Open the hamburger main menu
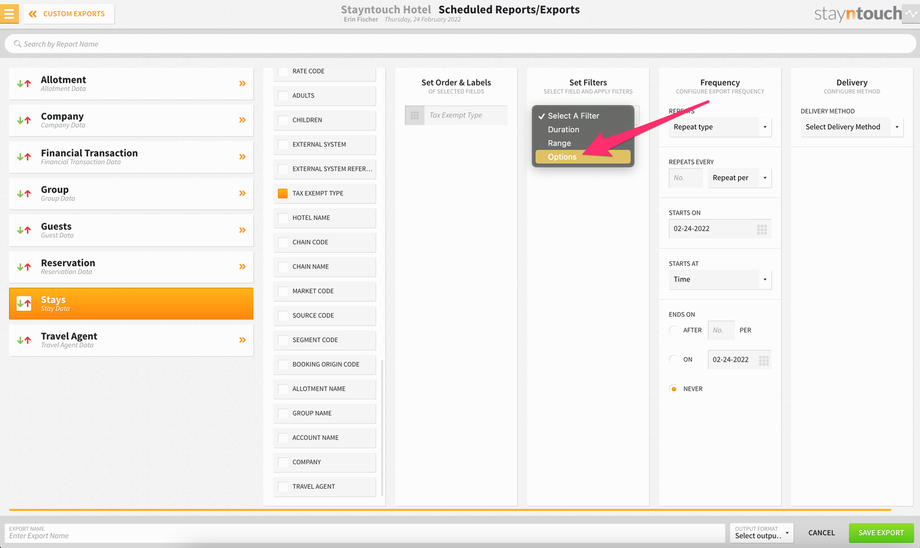The image size is (920, 548). [9, 13]
